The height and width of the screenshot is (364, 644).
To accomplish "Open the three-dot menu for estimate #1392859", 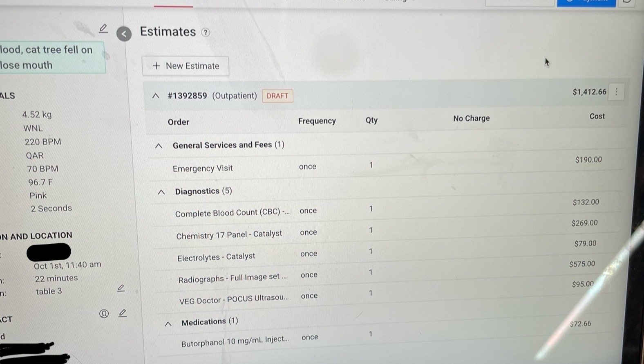I will pyautogui.click(x=616, y=92).
